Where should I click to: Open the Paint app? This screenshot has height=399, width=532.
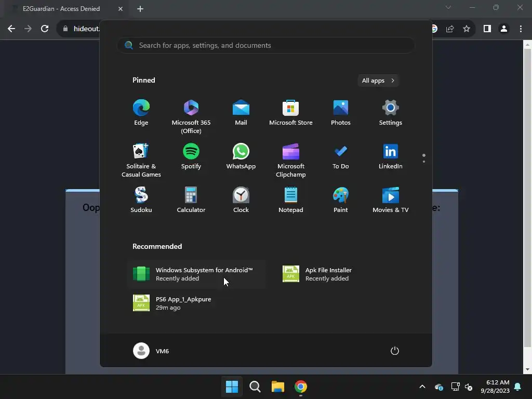(341, 200)
